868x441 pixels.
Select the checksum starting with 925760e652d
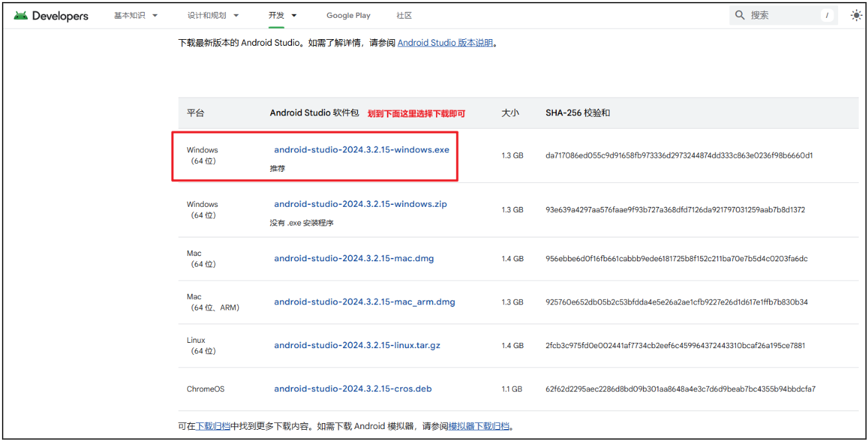coord(676,302)
